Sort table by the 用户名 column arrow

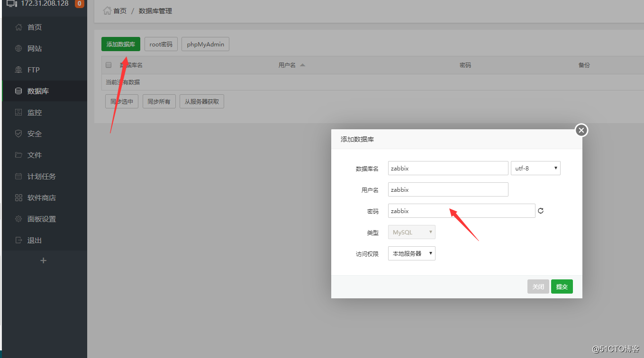click(x=303, y=65)
